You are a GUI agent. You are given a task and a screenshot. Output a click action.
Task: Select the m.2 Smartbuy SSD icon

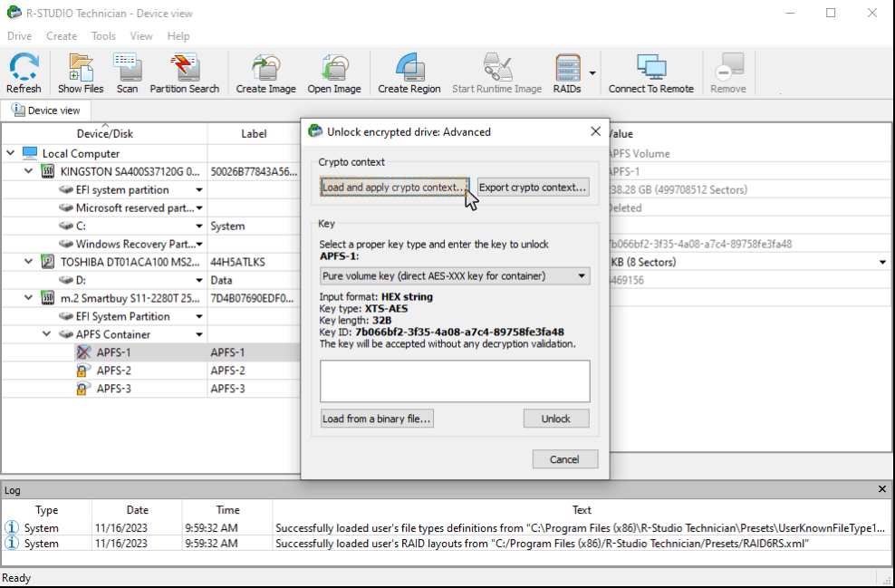tap(48, 298)
